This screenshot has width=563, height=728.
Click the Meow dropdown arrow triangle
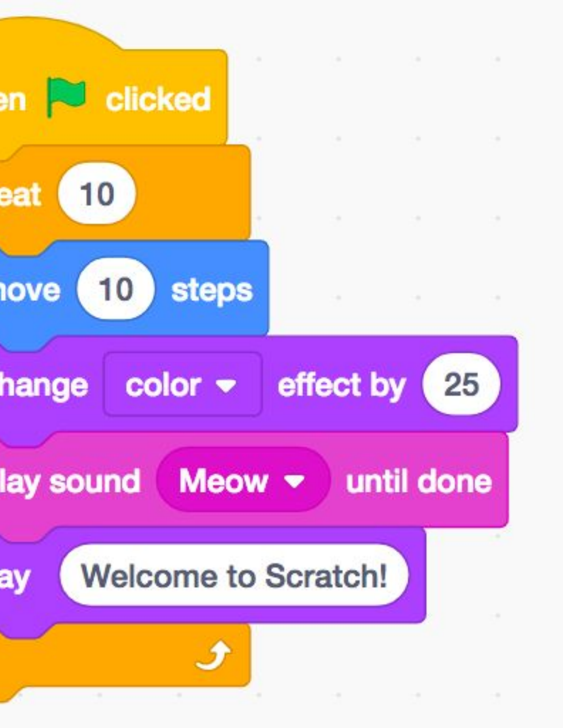click(294, 481)
